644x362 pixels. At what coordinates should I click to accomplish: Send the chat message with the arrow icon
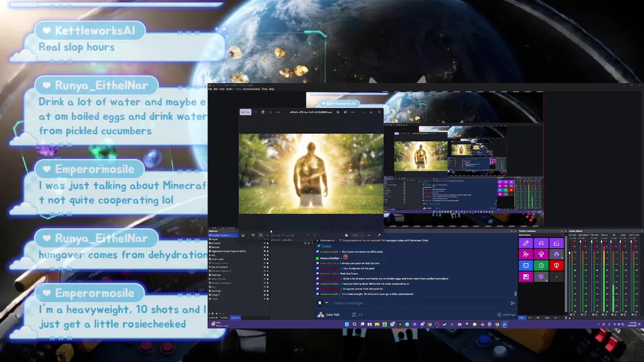513,303
